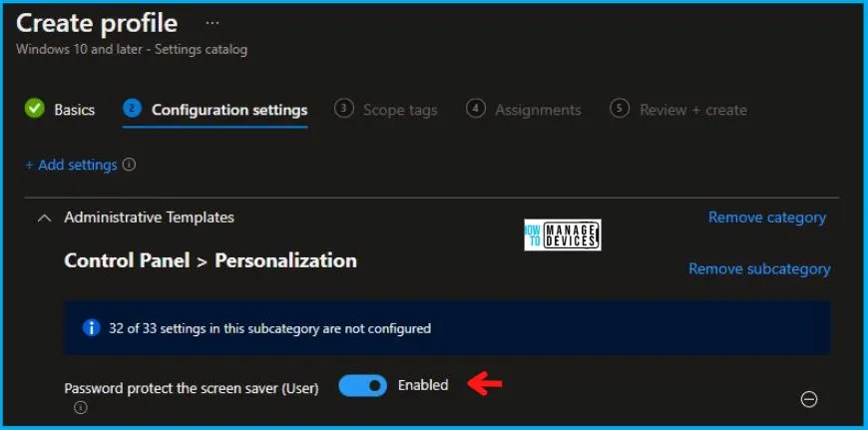This screenshot has width=868, height=430.
Task: Collapse the Administrative Templates section chevron
Action: 43,217
